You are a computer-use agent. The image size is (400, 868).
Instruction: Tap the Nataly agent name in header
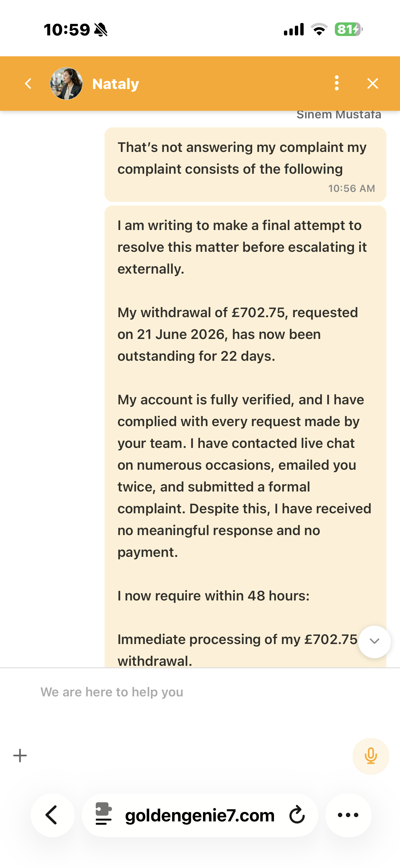click(x=116, y=84)
